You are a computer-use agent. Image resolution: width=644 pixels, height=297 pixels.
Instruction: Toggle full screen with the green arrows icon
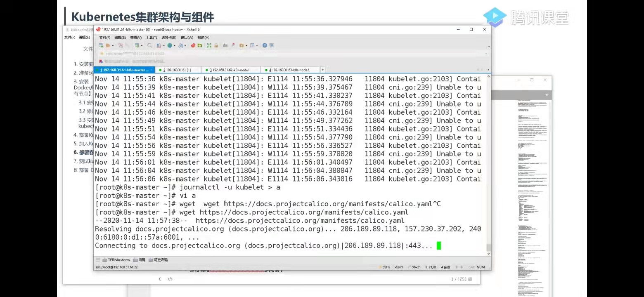[x=209, y=45]
